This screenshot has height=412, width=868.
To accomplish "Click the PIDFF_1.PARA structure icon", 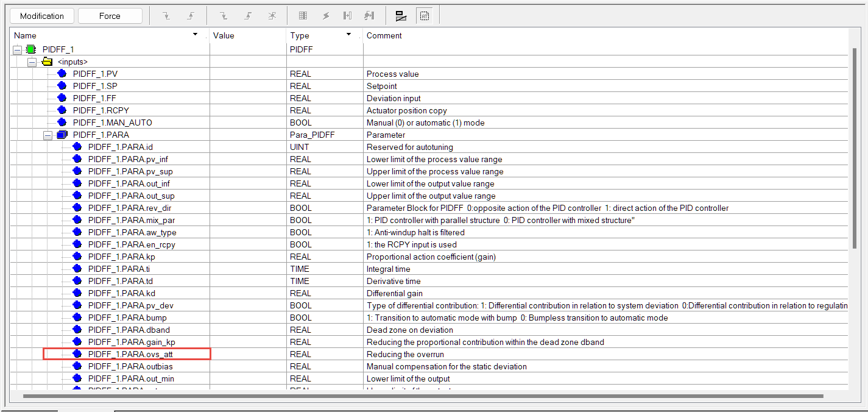I will [62, 135].
